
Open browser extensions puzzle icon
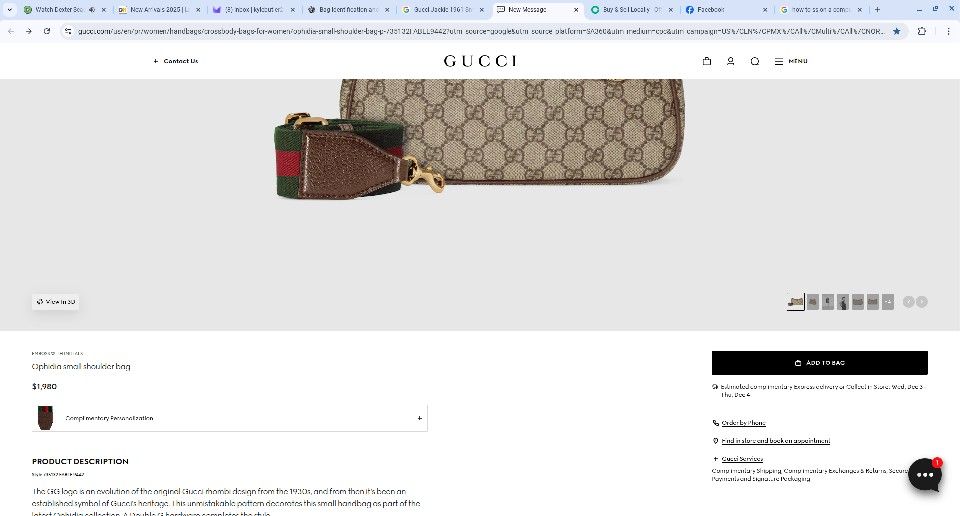[x=922, y=31]
